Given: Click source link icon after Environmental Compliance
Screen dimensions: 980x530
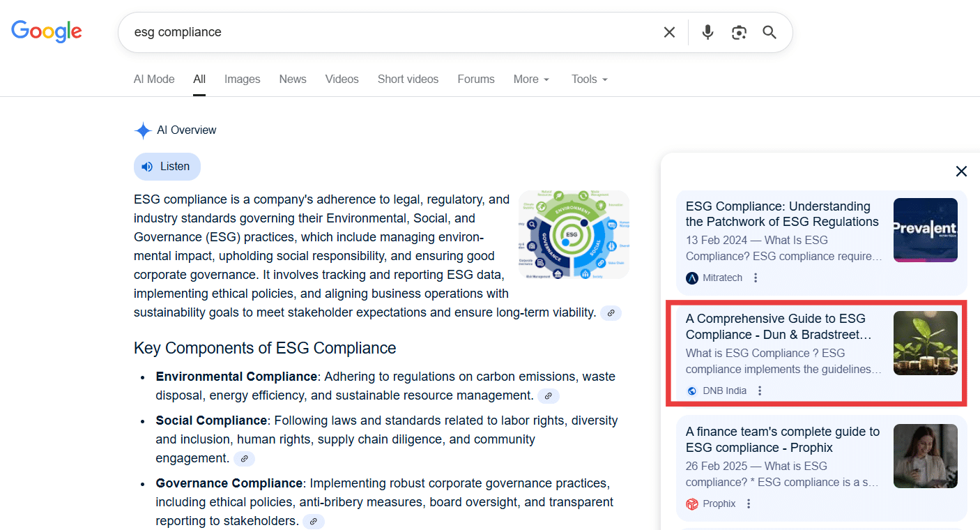Looking at the screenshot, I should 549,396.
